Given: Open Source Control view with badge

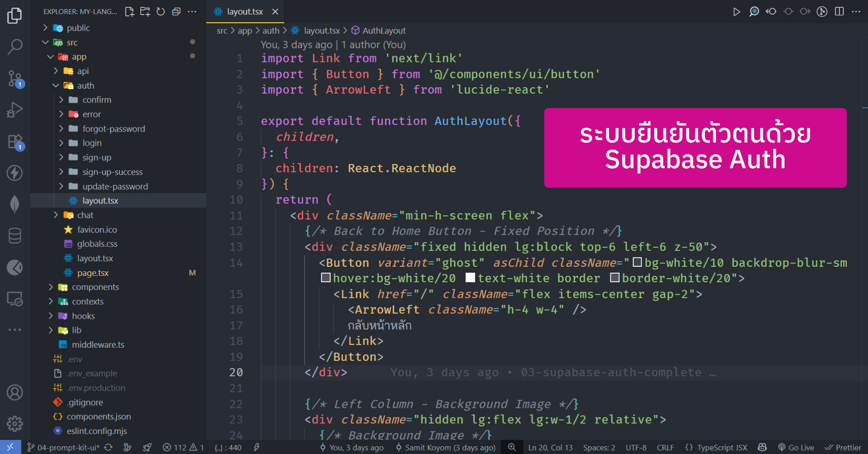Looking at the screenshot, I should pyautogui.click(x=14, y=79).
